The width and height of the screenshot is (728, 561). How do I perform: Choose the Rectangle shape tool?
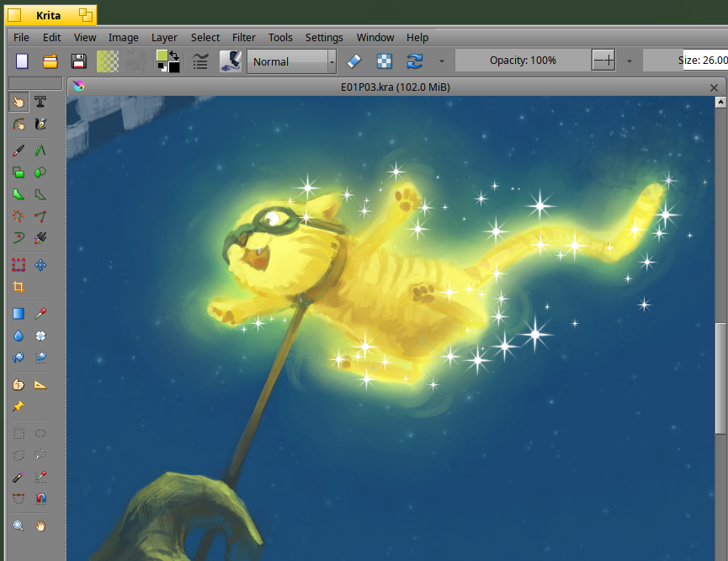19,172
